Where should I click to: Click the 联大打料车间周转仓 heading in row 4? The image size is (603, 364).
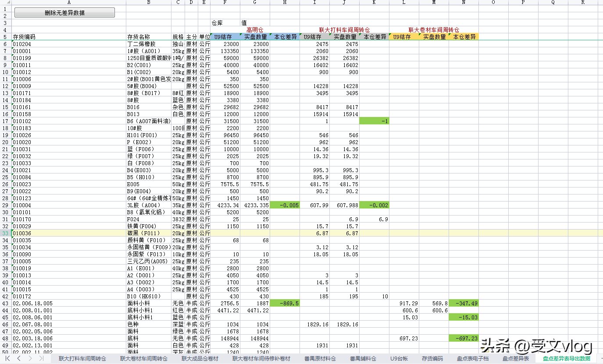point(344,30)
